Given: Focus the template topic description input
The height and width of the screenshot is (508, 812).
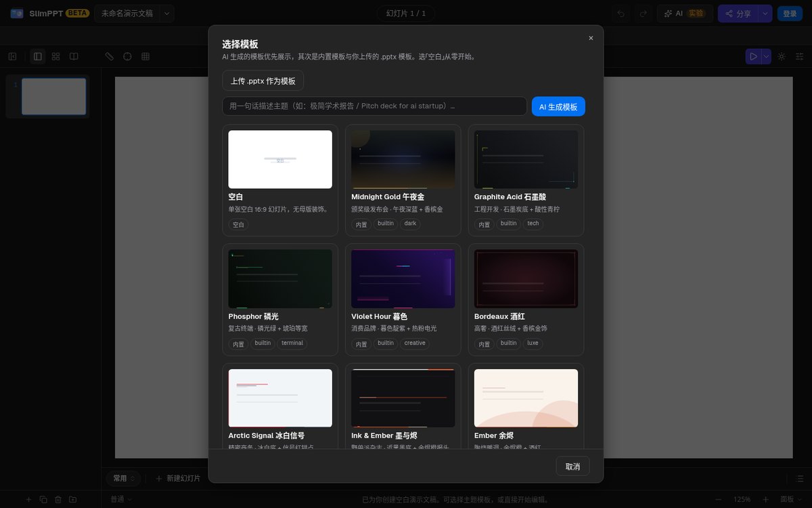Looking at the screenshot, I should [x=374, y=106].
